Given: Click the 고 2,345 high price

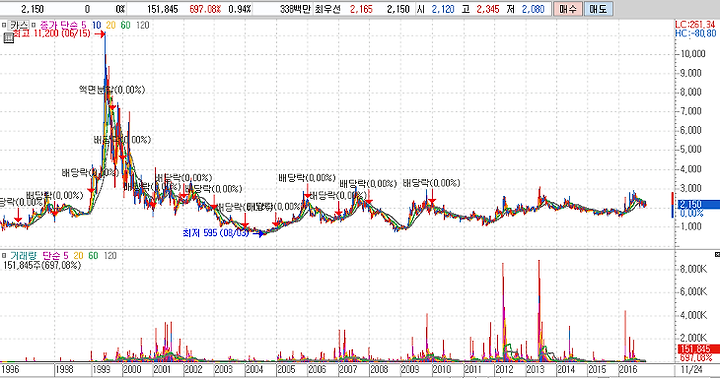Looking at the screenshot, I should click(481, 9).
